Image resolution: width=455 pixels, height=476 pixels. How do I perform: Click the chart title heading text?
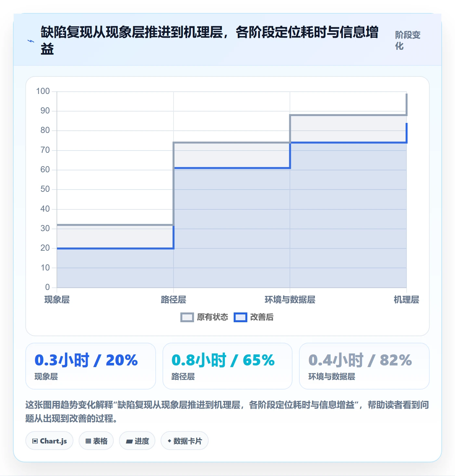coord(210,41)
